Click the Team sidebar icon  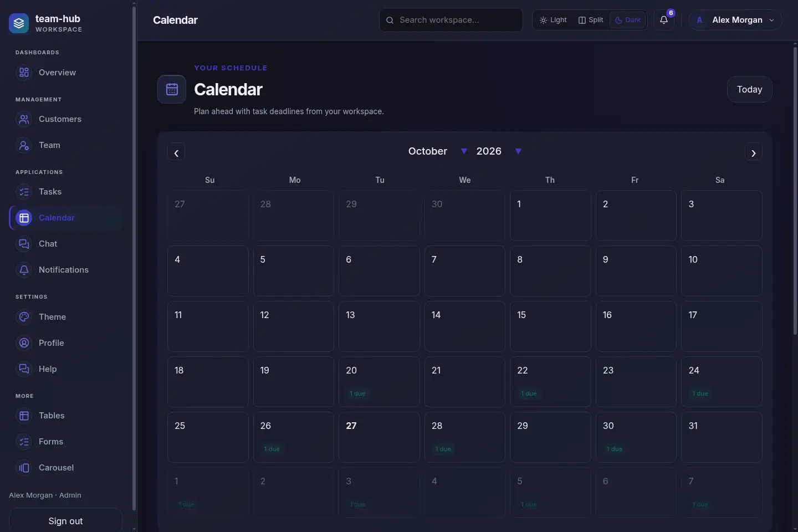(x=24, y=145)
